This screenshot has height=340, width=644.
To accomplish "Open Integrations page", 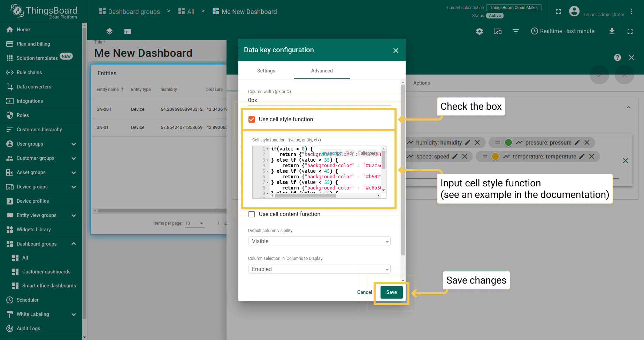I will pyautogui.click(x=41, y=101).
